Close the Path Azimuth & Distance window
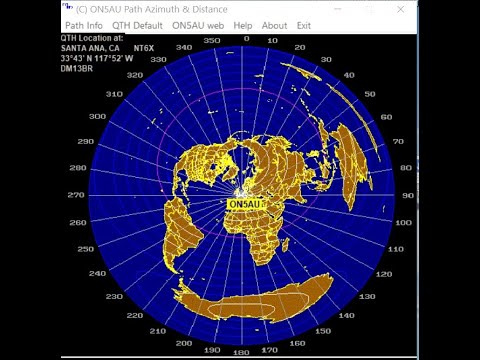This screenshot has width=480, height=360. pos(401,9)
